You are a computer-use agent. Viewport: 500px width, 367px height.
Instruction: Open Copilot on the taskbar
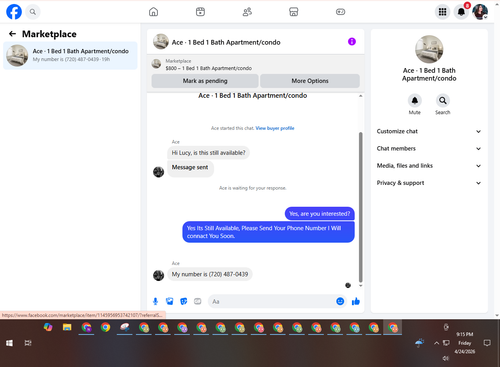[x=48, y=327]
